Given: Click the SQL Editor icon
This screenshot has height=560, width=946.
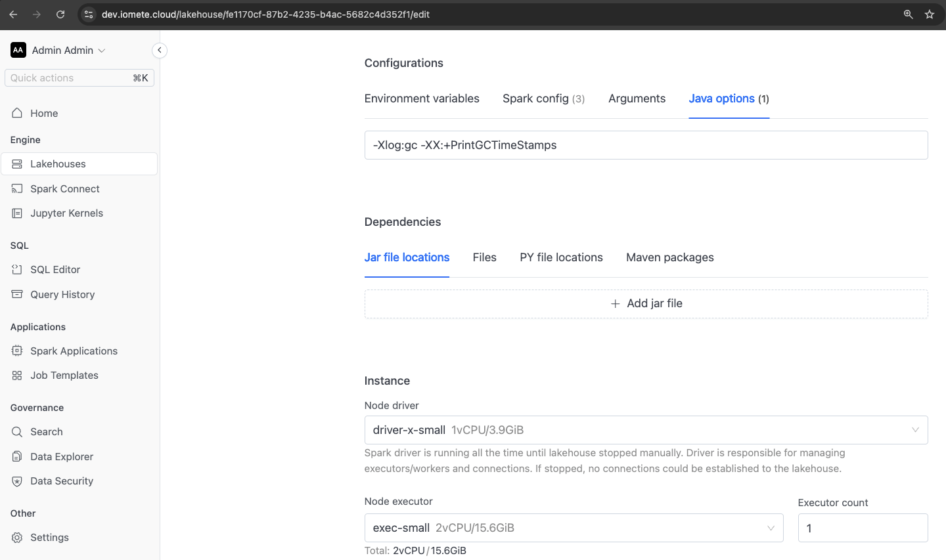Looking at the screenshot, I should [17, 270].
